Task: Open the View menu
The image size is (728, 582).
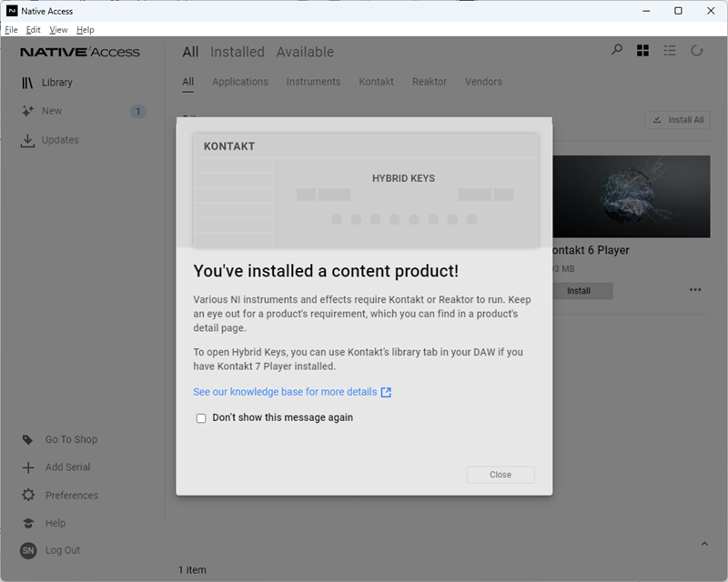Action: (58, 30)
